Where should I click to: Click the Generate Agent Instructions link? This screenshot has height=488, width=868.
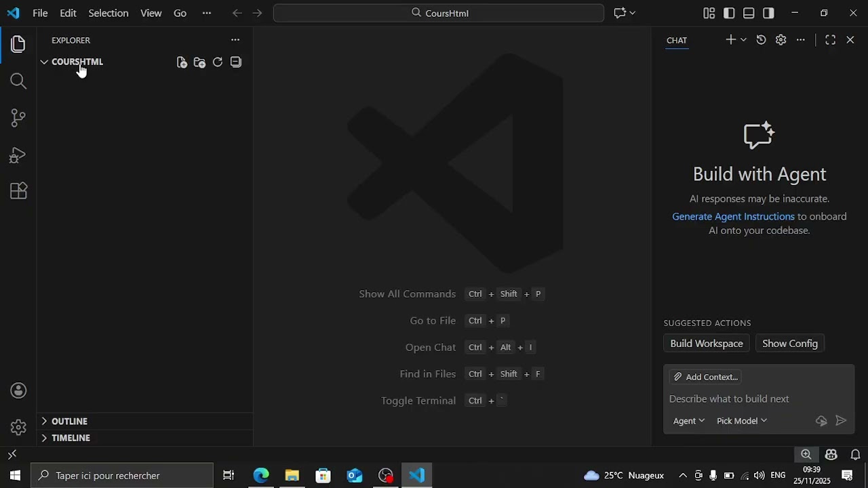[x=733, y=216]
